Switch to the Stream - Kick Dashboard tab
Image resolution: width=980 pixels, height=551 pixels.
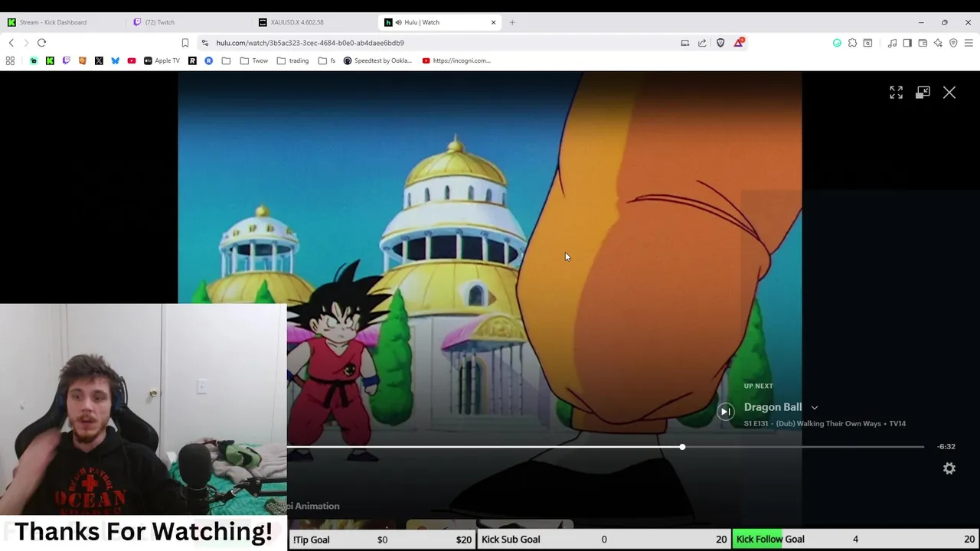coord(61,22)
